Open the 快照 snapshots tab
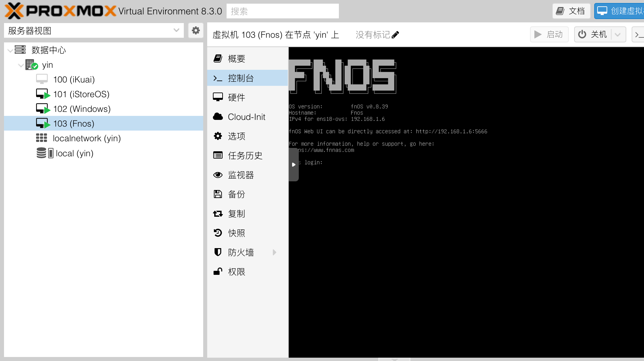Screen dimensions: 644x361 click(x=247, y=233)
